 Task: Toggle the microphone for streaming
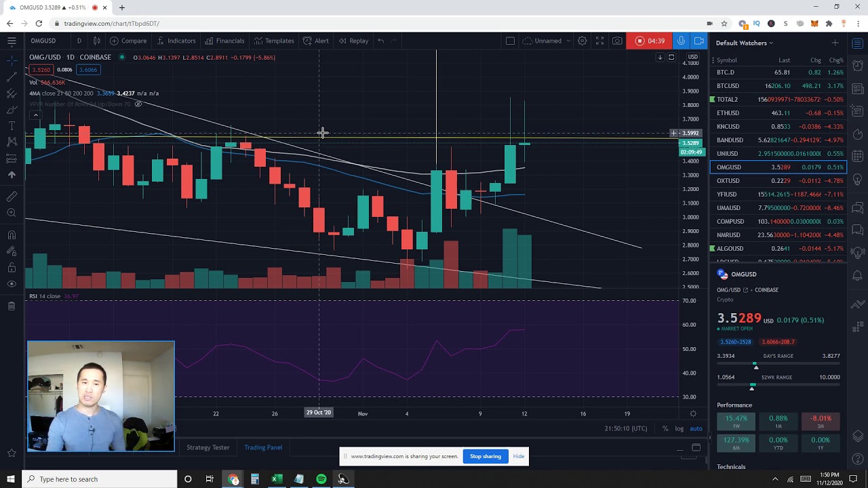(x=681, y=41)
